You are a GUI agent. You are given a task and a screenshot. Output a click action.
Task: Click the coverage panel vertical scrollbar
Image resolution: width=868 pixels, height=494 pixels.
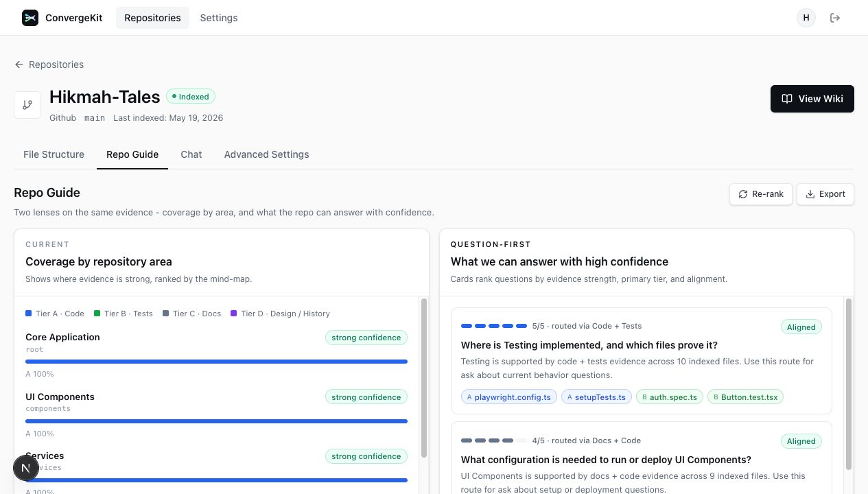point(424,378)
